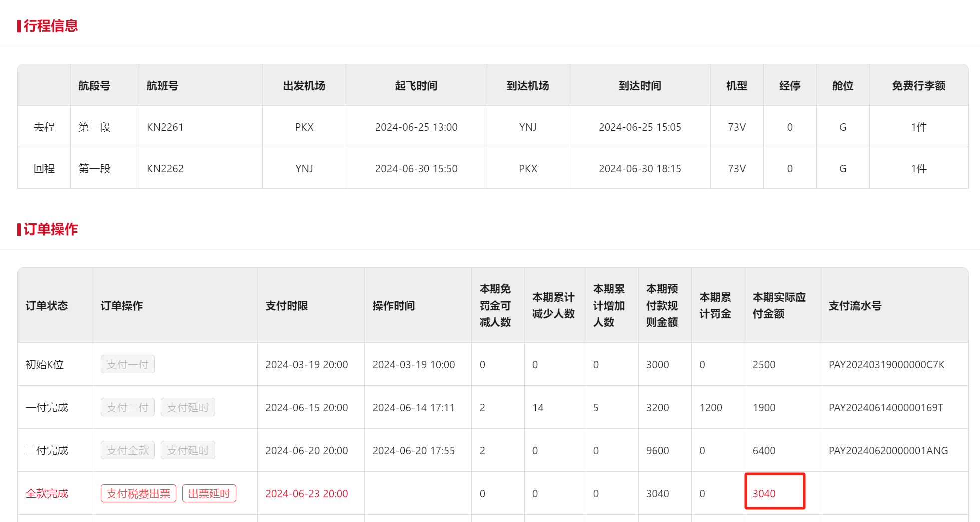Click the 起飞时间 column header

[x=416, y=86]
